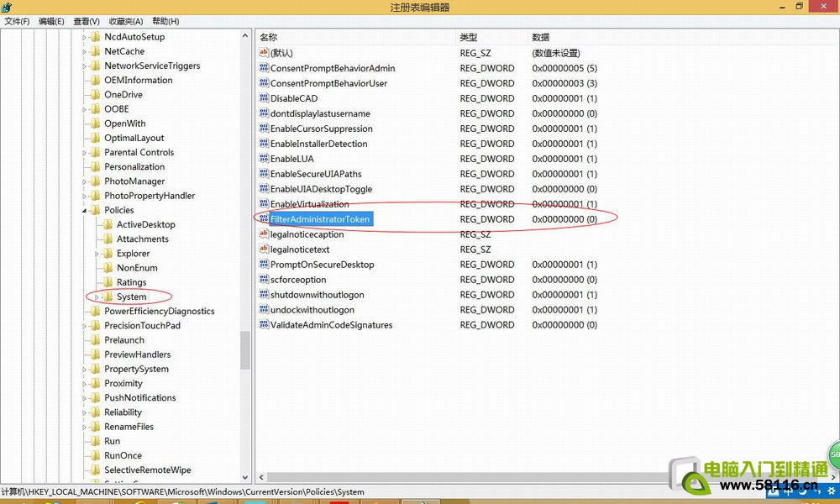This screenshot has width=840, height=504.
Task: Expand the Reliability node arrow
Action: click(84, 412)
